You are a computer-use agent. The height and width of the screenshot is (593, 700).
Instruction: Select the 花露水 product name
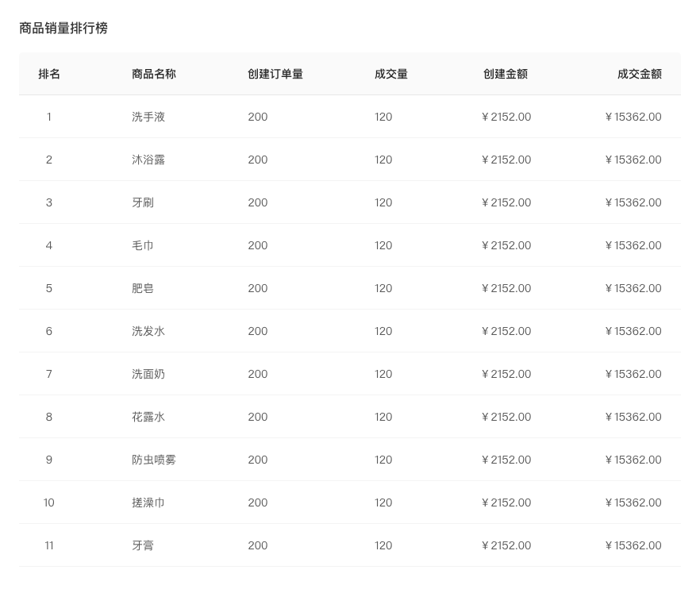coord(148,417)
